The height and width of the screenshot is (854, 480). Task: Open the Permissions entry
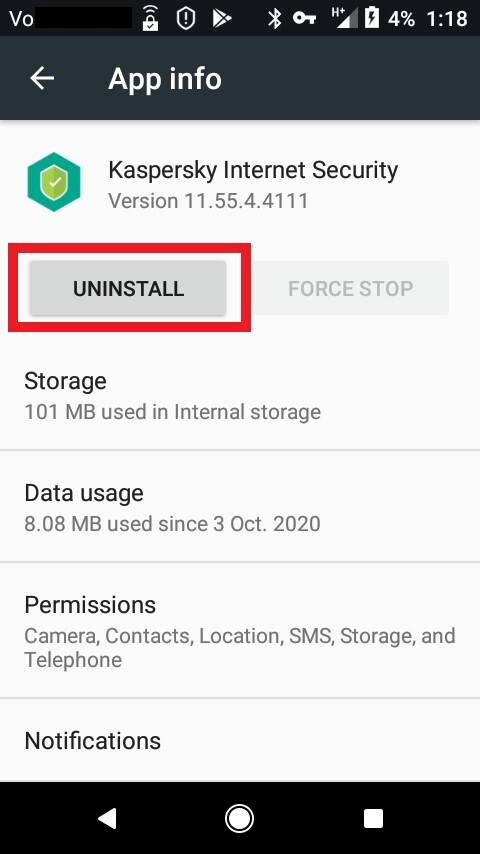tap(240, 630)
